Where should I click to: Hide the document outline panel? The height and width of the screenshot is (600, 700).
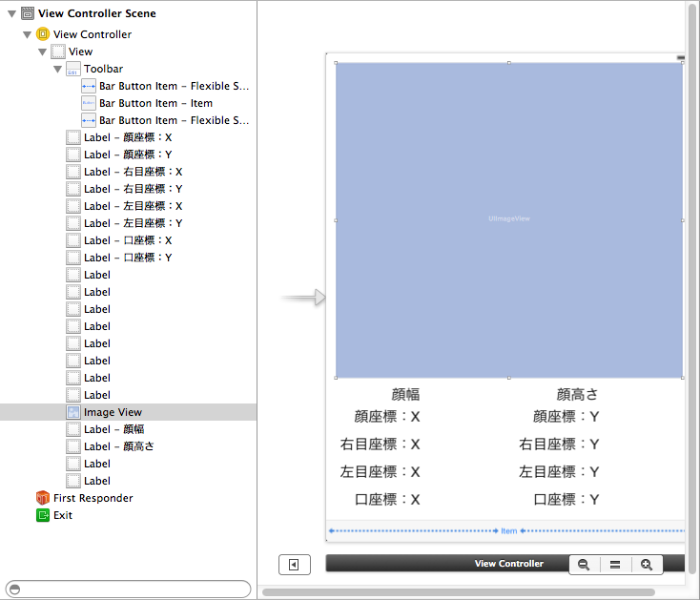(x=294, y=565)
